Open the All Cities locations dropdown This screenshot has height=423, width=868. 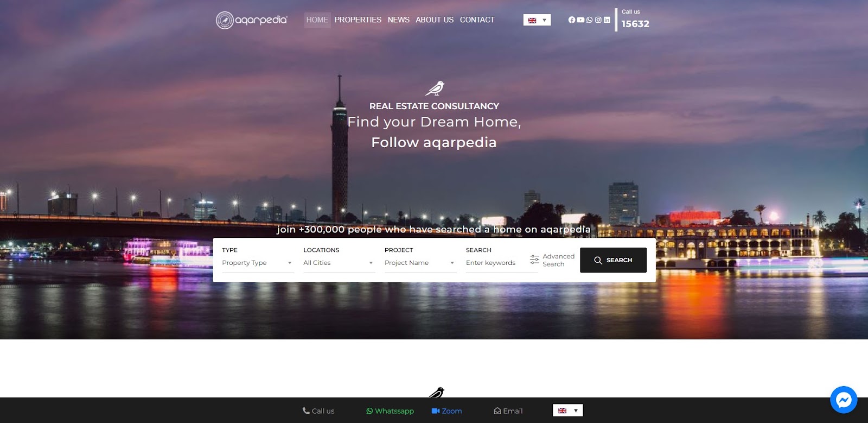tap(339, 263)
